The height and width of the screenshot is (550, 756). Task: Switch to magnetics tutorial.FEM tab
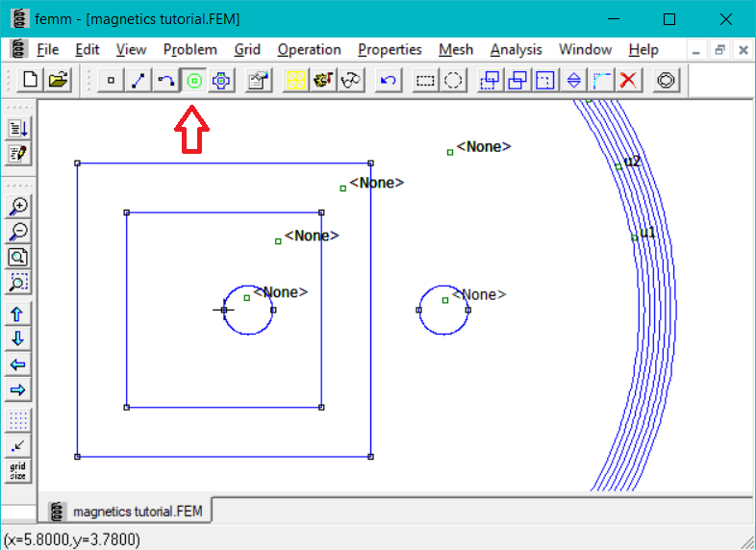tap(127, 511)
